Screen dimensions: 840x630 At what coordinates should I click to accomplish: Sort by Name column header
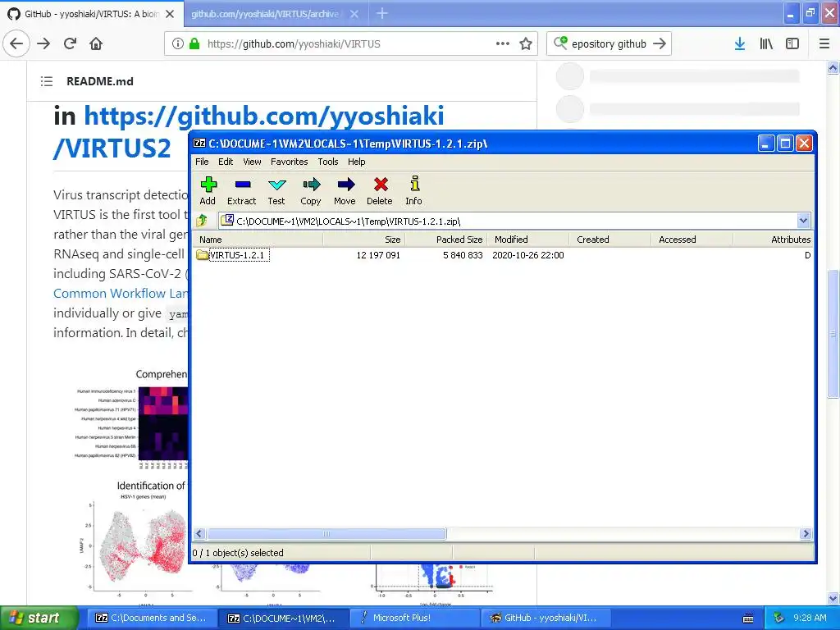tap(258, 240)
